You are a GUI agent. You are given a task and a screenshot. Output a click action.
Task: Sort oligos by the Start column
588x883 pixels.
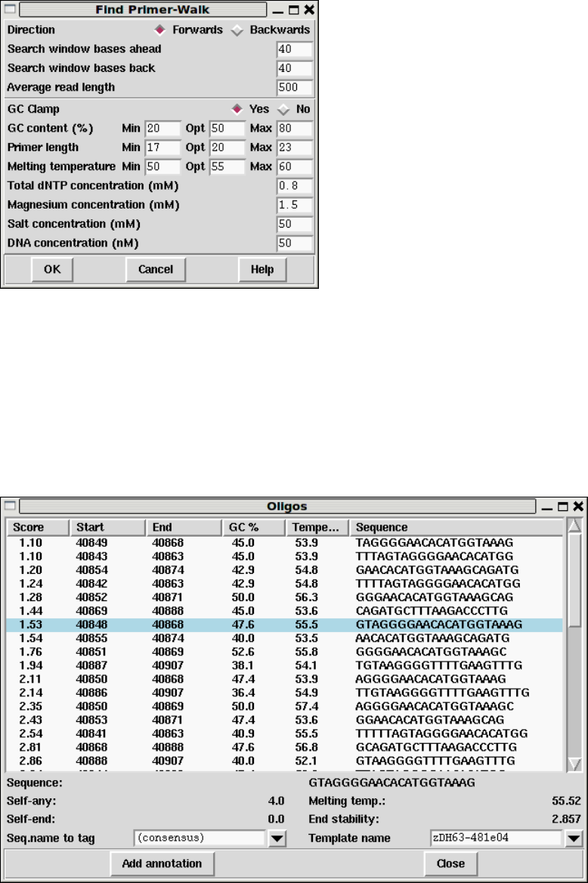click(x=107, y=528)
